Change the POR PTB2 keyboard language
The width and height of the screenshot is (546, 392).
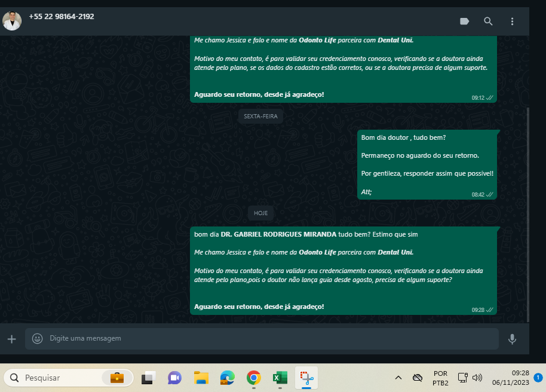[x=440, y=378]
